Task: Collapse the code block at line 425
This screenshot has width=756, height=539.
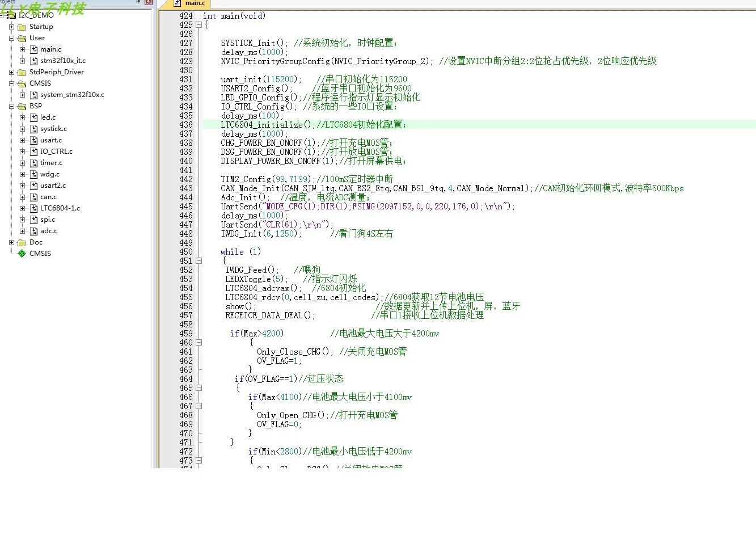Action: click(198, 25)
